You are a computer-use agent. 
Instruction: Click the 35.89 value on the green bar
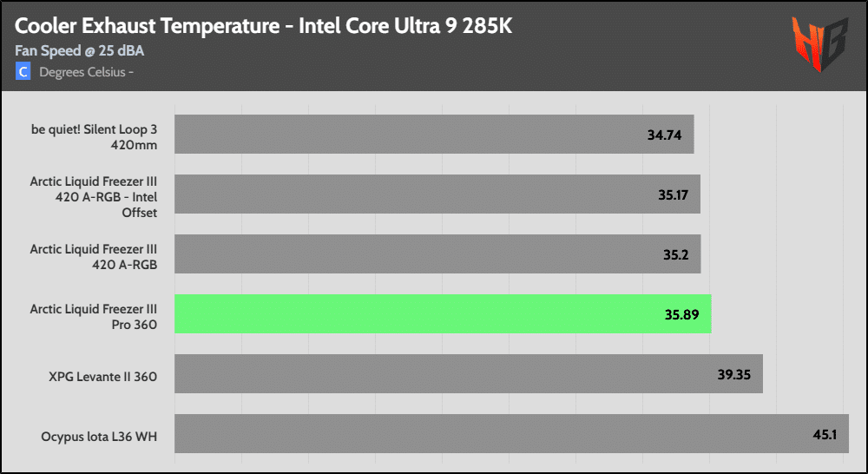pyautogui.click(x=681, y=315)
